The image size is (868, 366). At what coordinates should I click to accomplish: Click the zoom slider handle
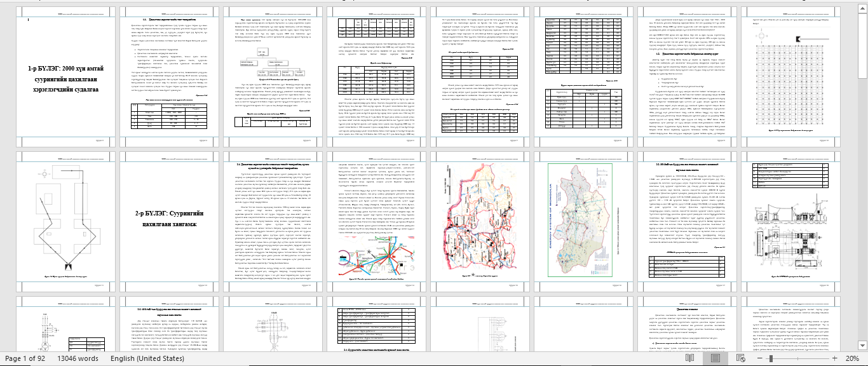(x=770, y=358)
